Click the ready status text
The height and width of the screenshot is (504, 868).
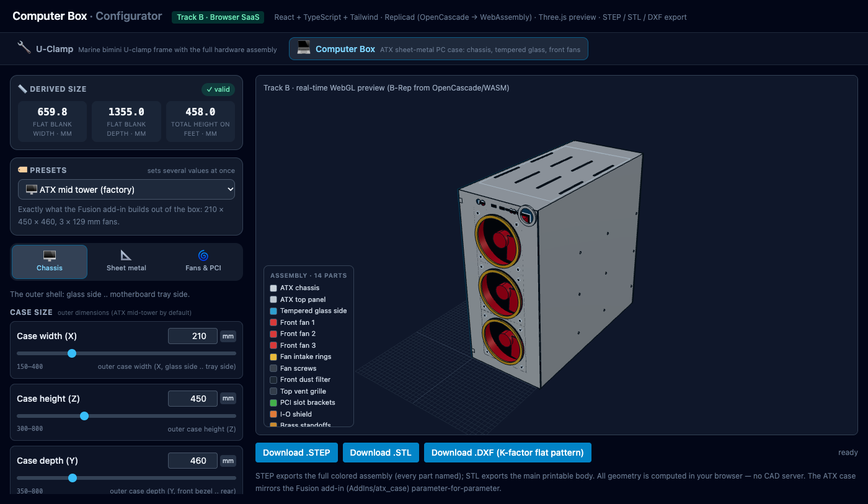pyautogui.click(x=848, y=453)
